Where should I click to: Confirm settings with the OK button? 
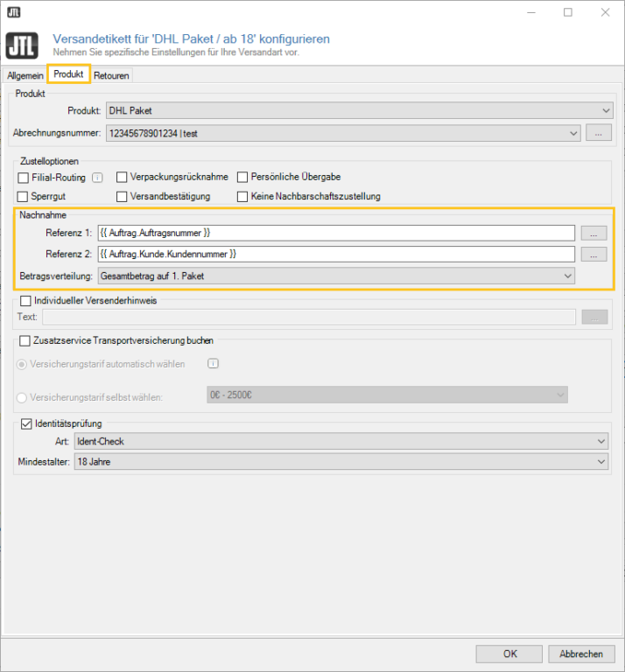509,654
